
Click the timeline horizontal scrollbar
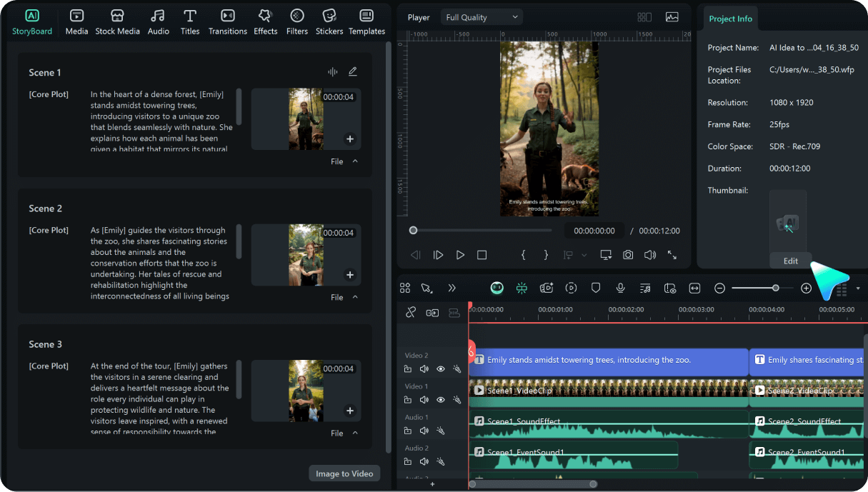533,484
